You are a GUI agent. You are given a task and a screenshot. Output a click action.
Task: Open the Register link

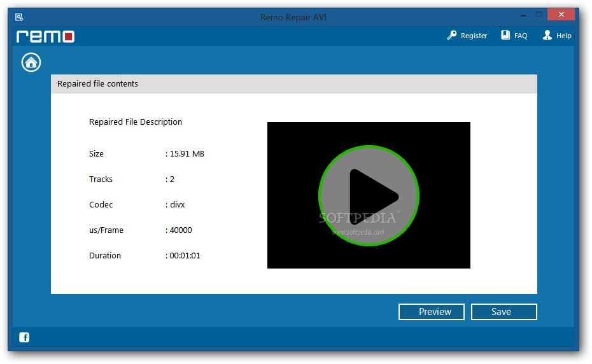[474, 36]
